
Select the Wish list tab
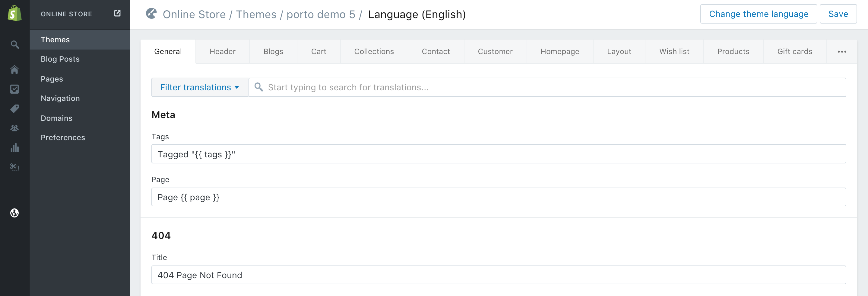click(674, 52)
